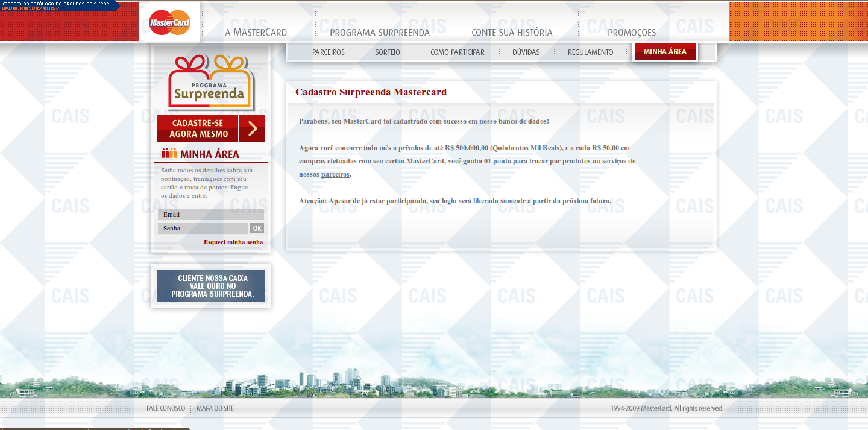Click the arrow on Cadastre-se Agora Mesmo
Image resolution: width=868 pixels, height=430 pixels.
tap(252, 128)
